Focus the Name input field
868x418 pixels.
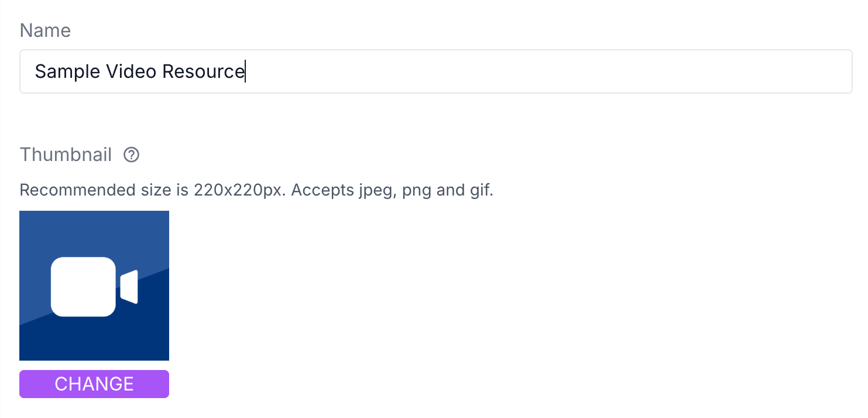tap(435, 71)
